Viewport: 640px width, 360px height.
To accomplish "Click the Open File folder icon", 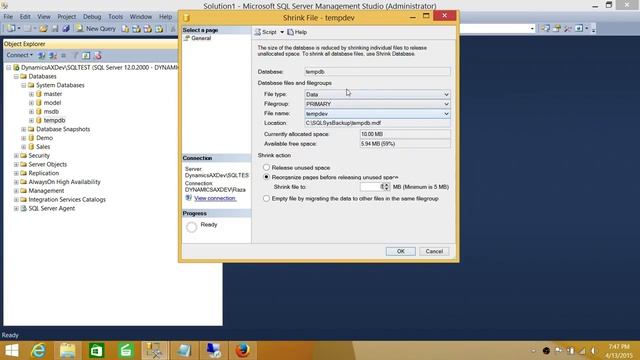I will (43, 29).
